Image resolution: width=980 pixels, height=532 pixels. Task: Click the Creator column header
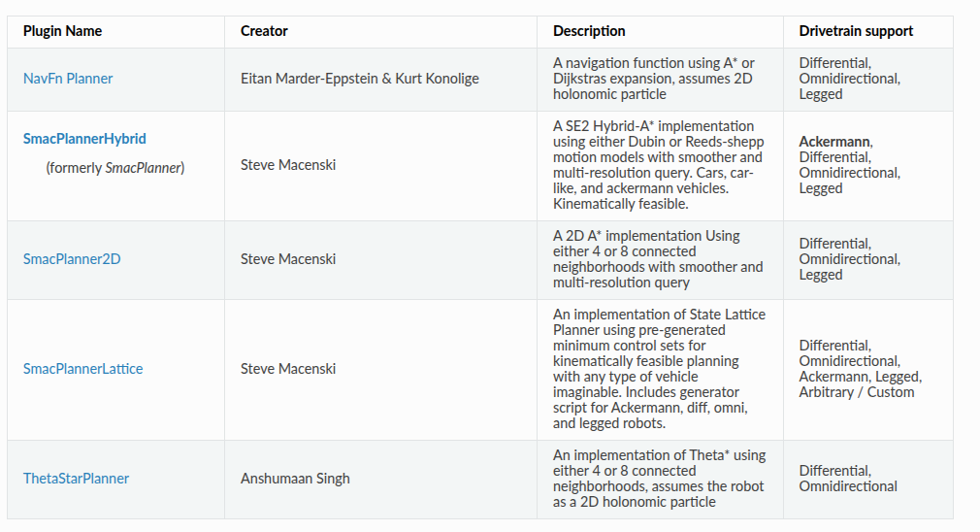(x=264, y=31)
